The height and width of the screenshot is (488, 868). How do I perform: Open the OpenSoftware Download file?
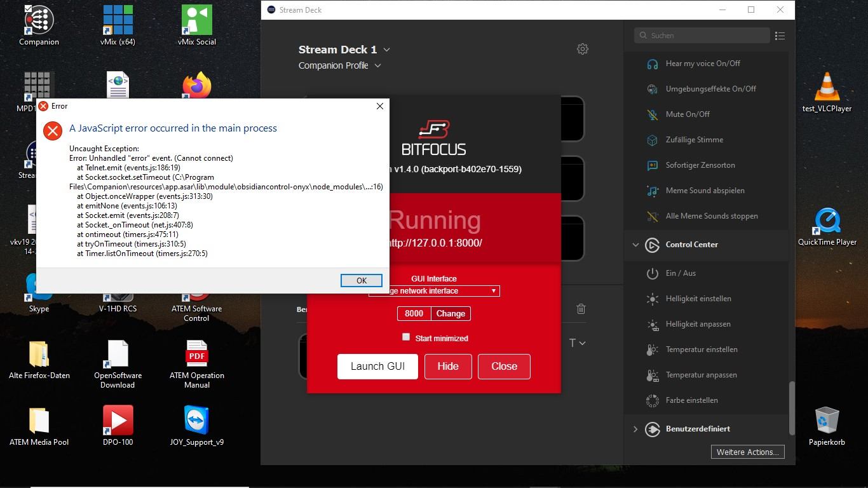(x=118, y=364)
